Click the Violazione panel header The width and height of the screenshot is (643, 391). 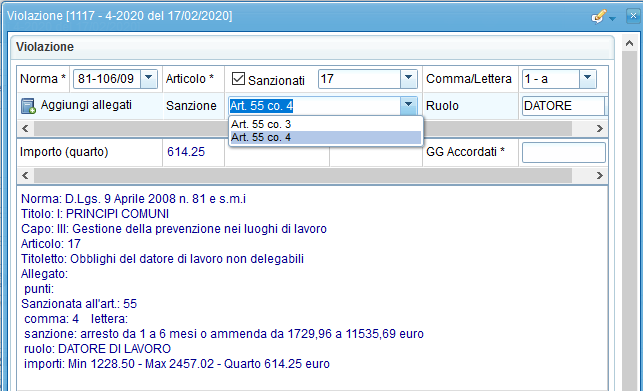312,47
